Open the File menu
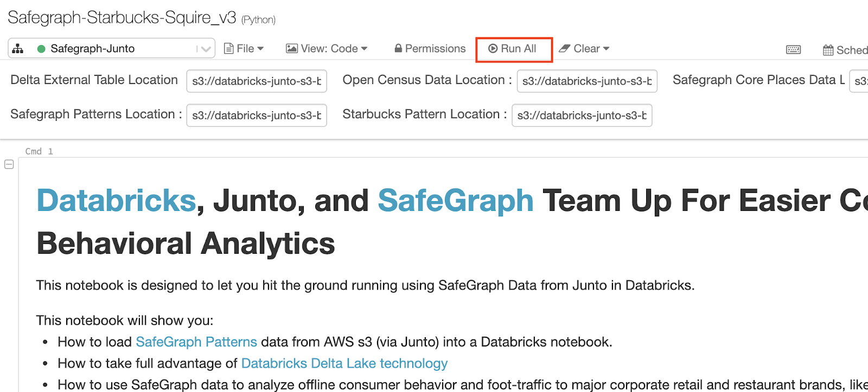Screen dimensions: 868x392 (x=245, y=49)
